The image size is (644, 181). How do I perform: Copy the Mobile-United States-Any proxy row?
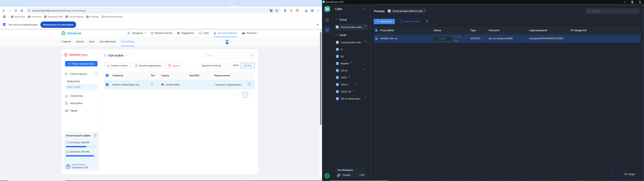(x=249, y=84)
